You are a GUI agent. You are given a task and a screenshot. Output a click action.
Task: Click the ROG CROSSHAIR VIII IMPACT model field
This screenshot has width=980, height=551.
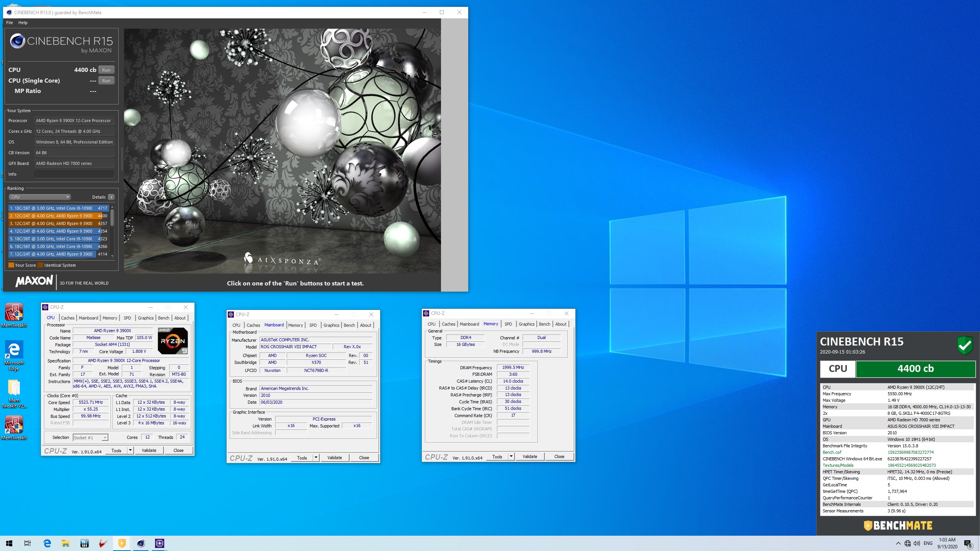coord(296,347)
